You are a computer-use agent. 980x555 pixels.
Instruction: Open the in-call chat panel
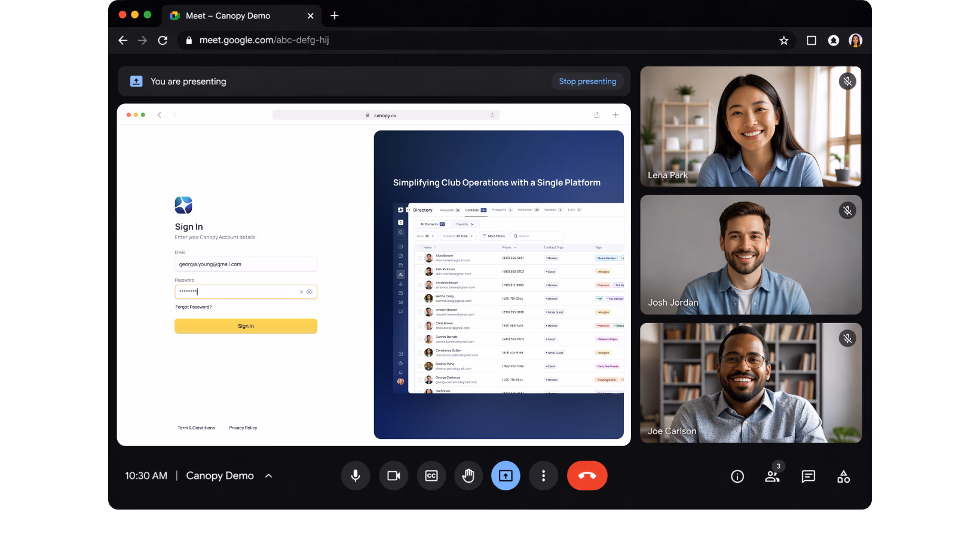808,476
